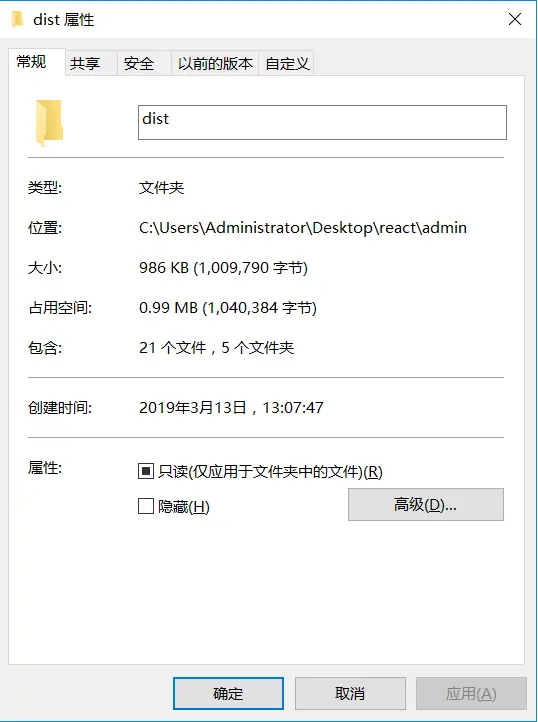
Task: Click the 取消 cancel button
Action: click(x=350, y=693)
